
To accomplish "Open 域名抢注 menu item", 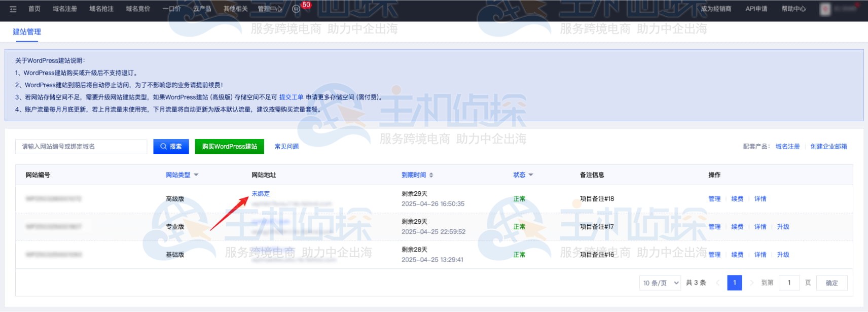I will click(x=101, y=9).
